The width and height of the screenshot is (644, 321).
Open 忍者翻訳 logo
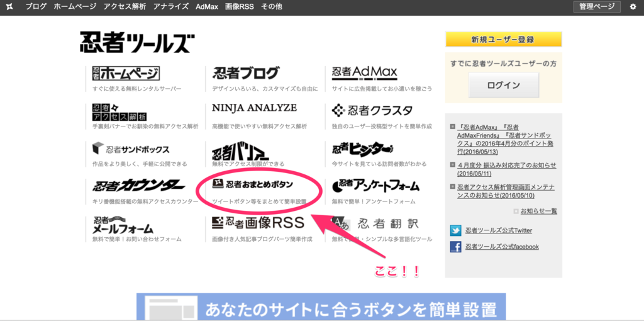tap(375, 223)
